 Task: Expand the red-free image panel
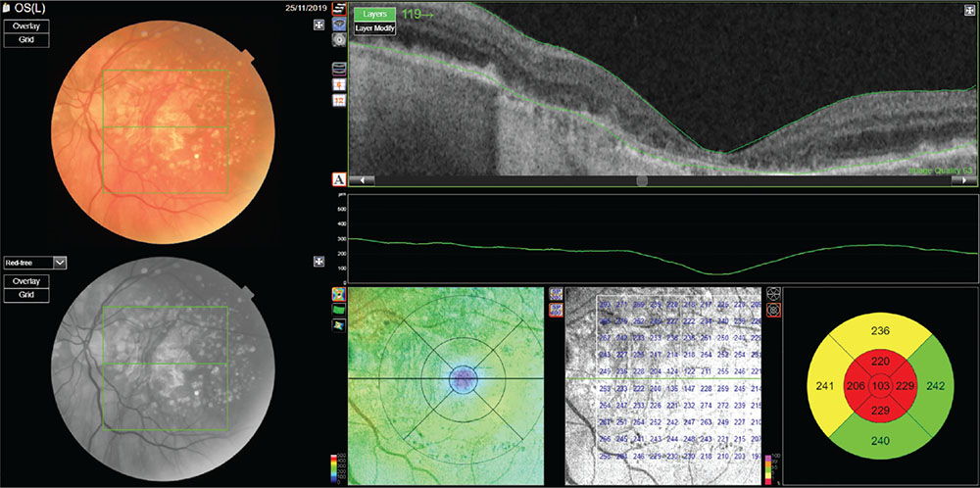coord(318,262)
